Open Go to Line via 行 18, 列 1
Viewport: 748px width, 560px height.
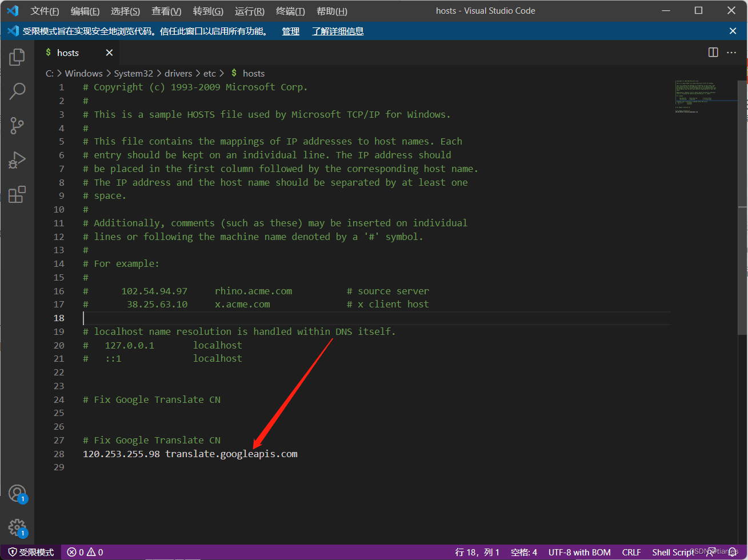click(x=477, y=552)
